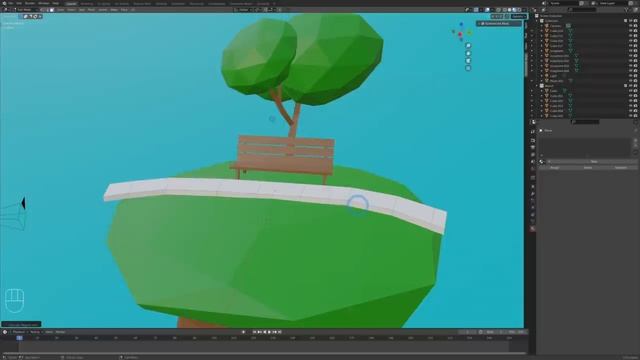640x360 pixels.
Task: Toggle auto keying in the timeline header
Action: (x=243, y=332)
